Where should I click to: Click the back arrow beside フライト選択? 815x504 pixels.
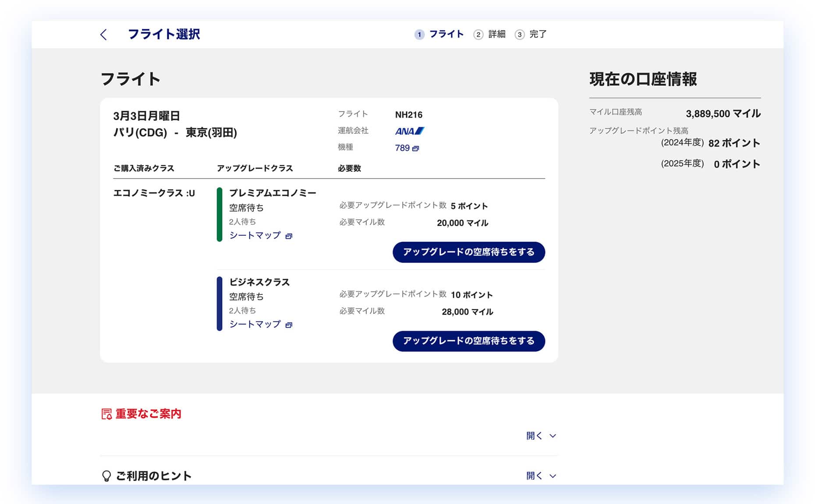[103, 35]
